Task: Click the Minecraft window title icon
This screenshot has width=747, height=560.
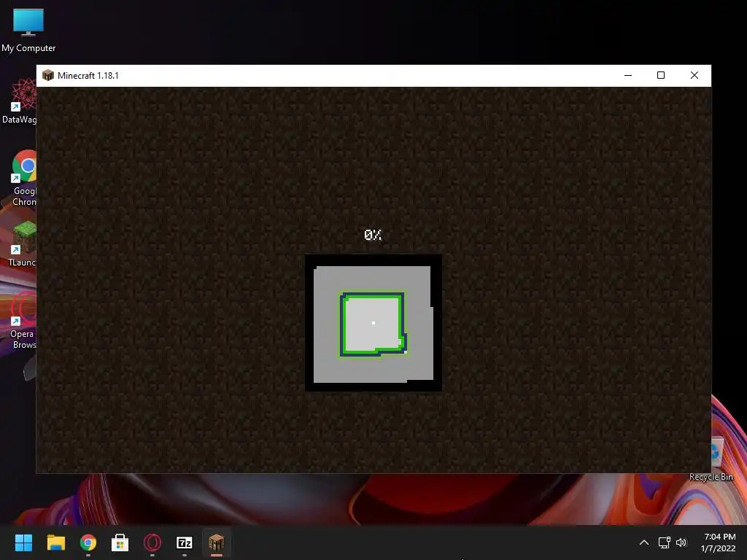Action: (48, 75)
